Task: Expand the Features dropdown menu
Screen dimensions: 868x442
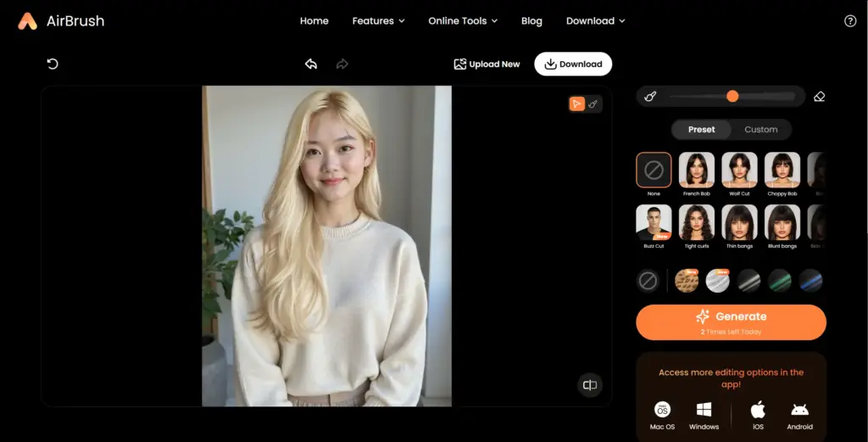Action: click(x=378, y=21)
